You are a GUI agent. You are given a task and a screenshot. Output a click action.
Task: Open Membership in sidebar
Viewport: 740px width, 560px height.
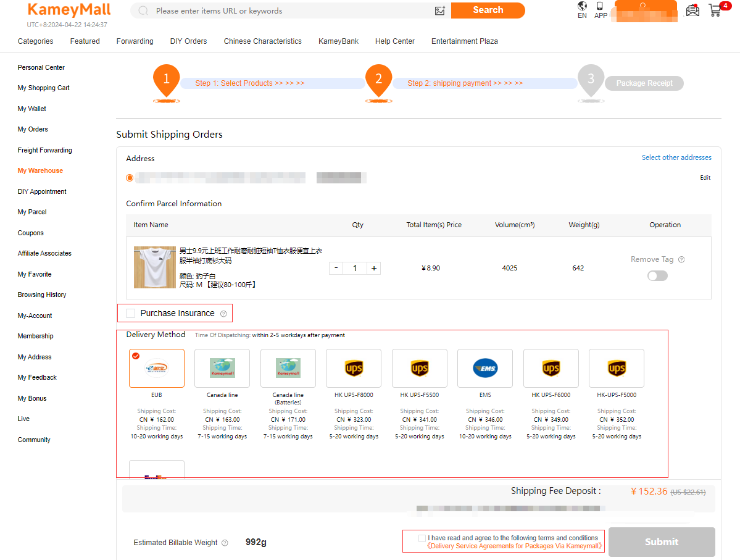[35, 336]
